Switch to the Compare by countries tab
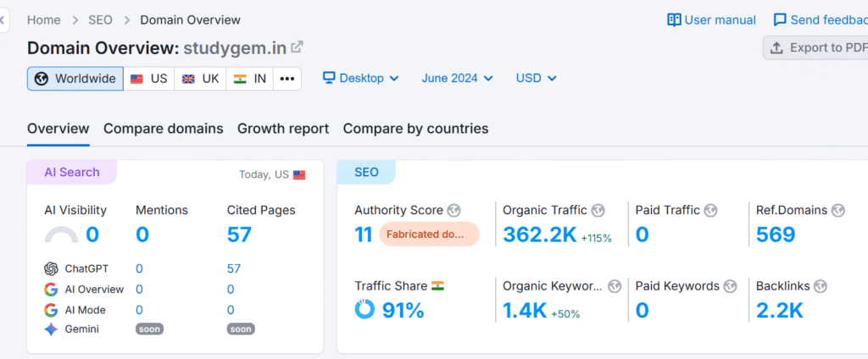The height and width of the screenshot is (359, 868). 415,129
